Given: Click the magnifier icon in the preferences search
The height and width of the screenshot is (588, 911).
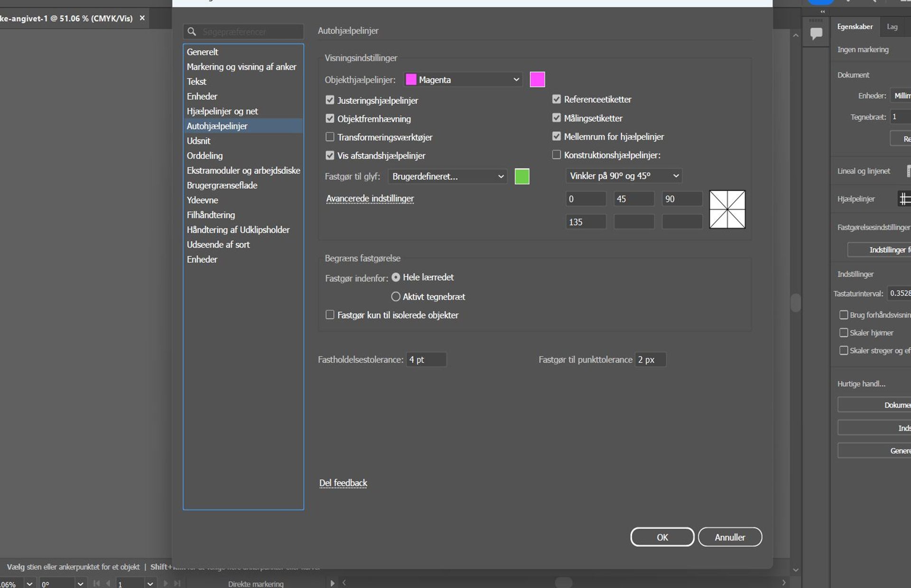Looking at the screenshot, I should point(192,32).
